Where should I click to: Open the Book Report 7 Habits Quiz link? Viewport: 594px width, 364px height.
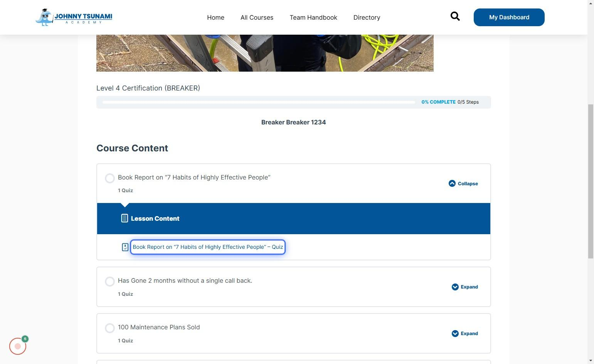[208, 247]
